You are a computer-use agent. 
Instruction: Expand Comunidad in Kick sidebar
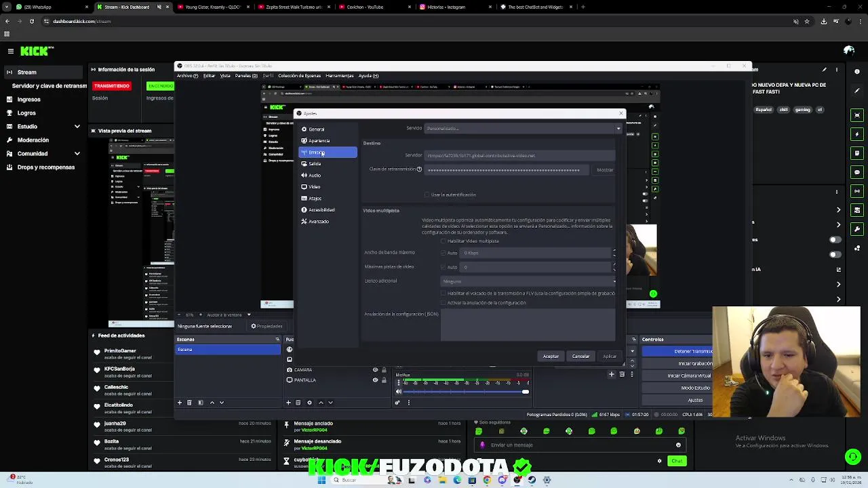[x=77, y=153]
